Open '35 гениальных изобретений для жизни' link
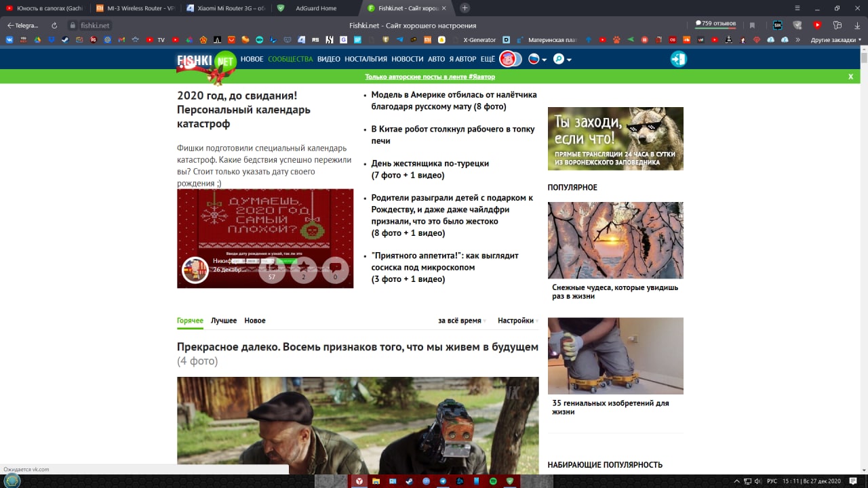The width and height of the screenshot is (868, 488). [x=610, y=407]
